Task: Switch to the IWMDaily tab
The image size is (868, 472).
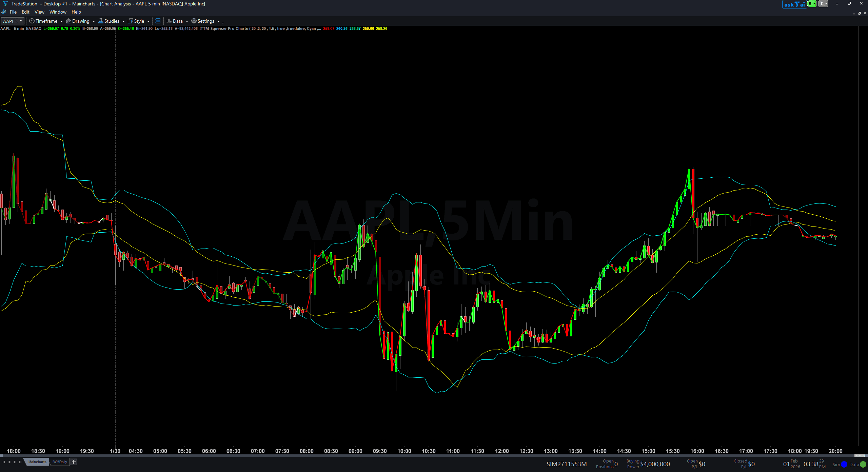Action: pyautogui.click(x=60, y=462)
